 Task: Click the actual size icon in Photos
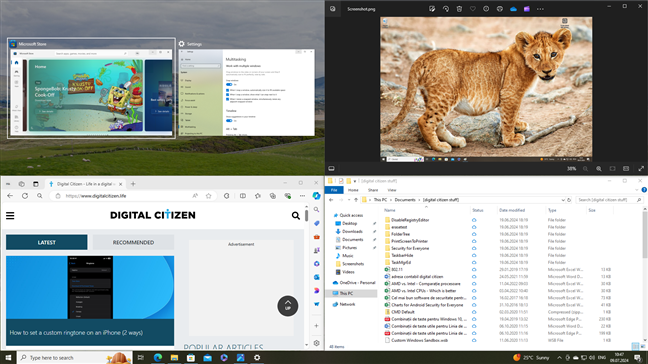pos(626,169)
